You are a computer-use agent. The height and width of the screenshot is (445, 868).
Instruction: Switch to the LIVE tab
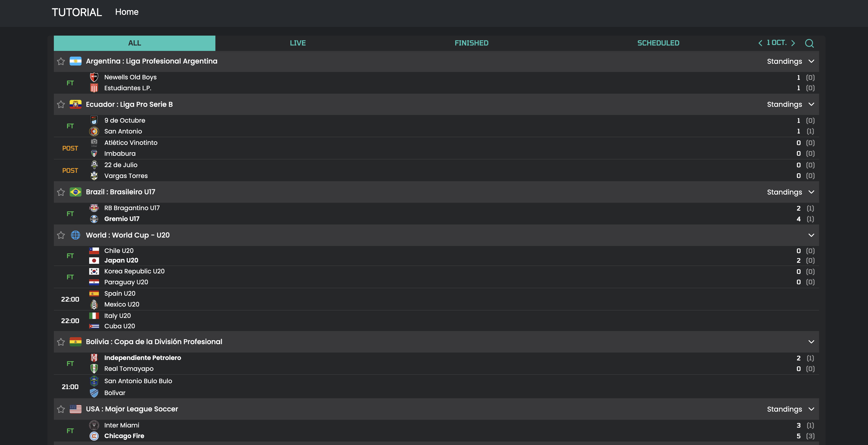point(298,43)
